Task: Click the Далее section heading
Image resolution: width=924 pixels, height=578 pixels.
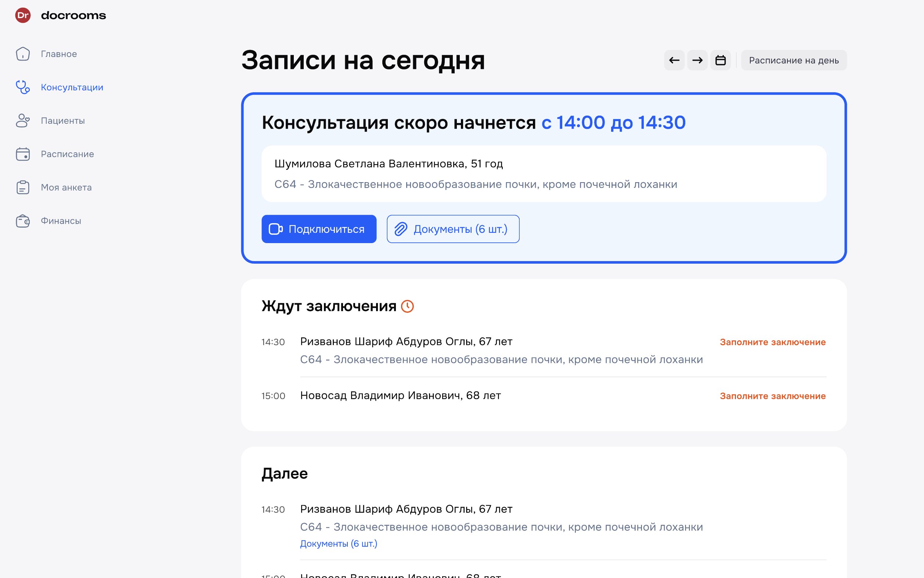Action: [284, 474]
